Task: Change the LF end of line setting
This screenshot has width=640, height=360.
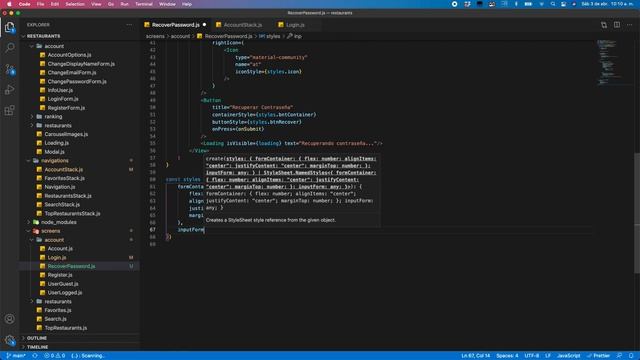Action: 548,356
